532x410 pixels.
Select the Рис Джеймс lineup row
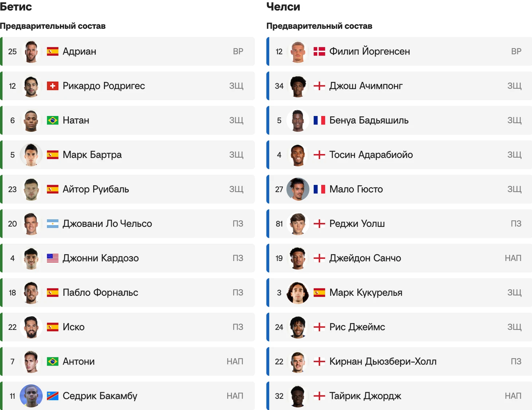(399, 327)
